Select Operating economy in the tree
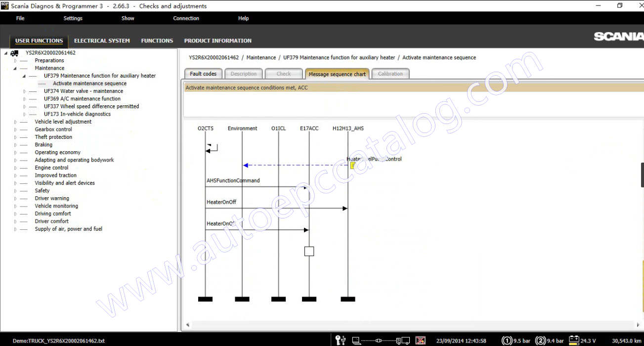The width and height of the screenshot is (644, 346). pos(57,152)
